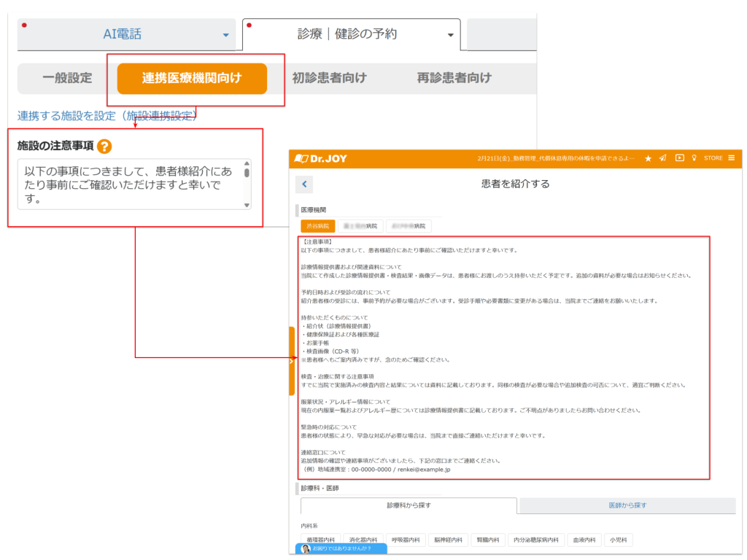Screen dimensions: 747x560
Task: Open the hamburger menu in Dr.JOY header
Action: tap(731, 158)
